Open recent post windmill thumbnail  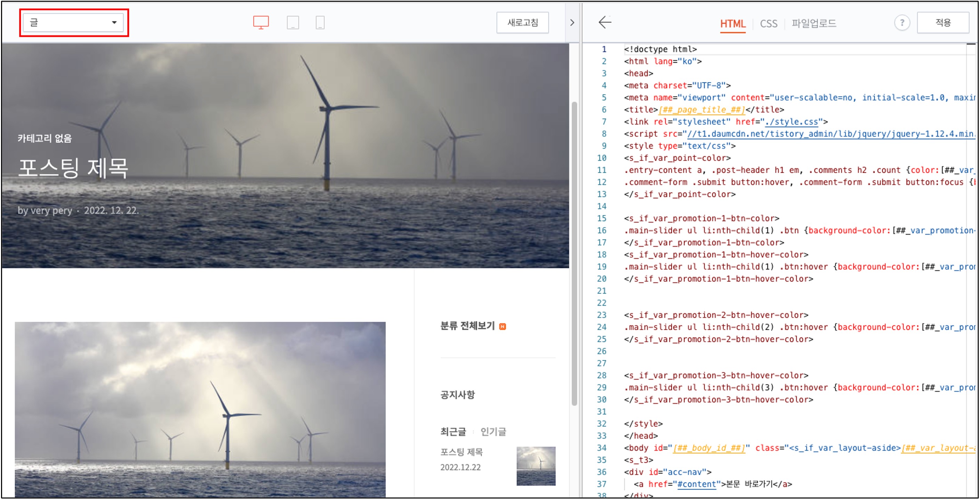pyautogui.click(x=536, y=466)
